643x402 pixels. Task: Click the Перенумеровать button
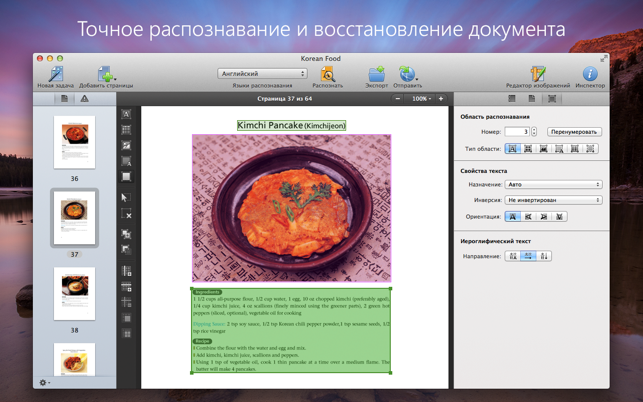(x=574, y=131)
